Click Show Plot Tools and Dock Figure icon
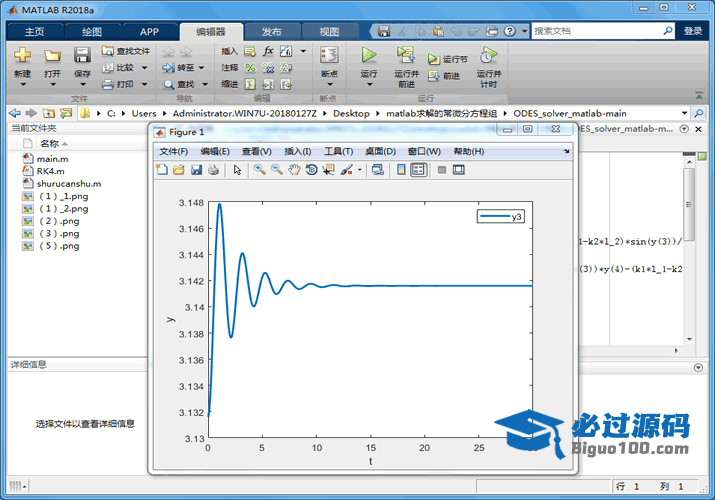 click(459, 170)
